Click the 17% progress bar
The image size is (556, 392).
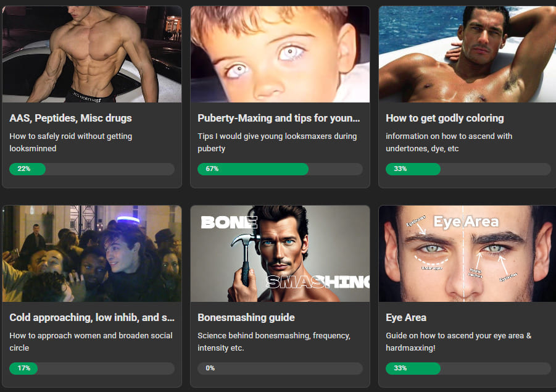click(92, 369)
